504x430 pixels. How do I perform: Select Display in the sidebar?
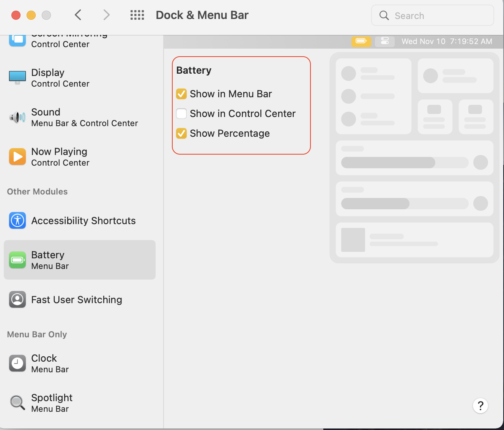[x=80, y=78]
